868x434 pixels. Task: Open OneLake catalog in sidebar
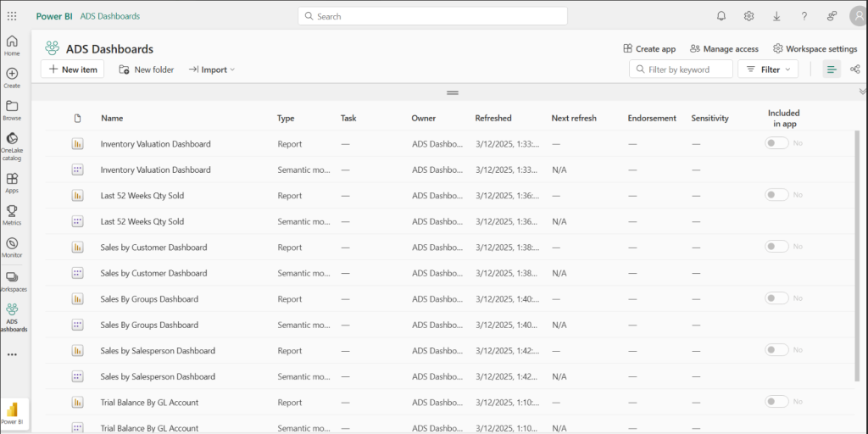tap(12, 146)
